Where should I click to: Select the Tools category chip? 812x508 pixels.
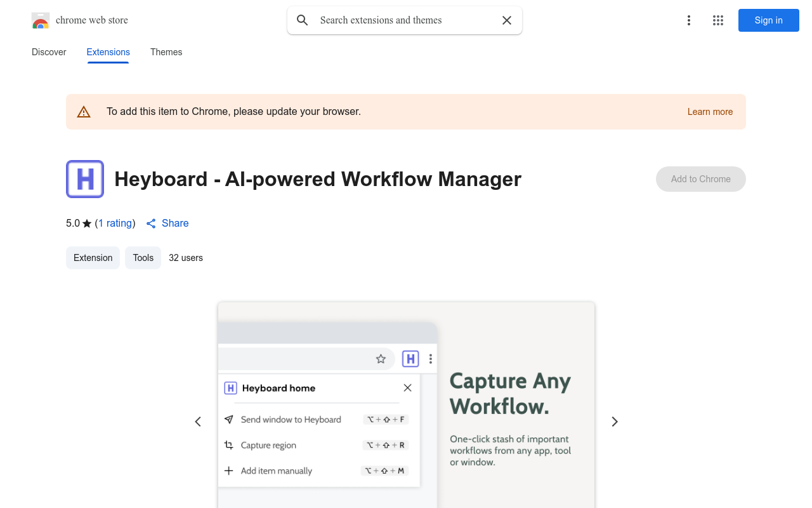click(143, 258)
